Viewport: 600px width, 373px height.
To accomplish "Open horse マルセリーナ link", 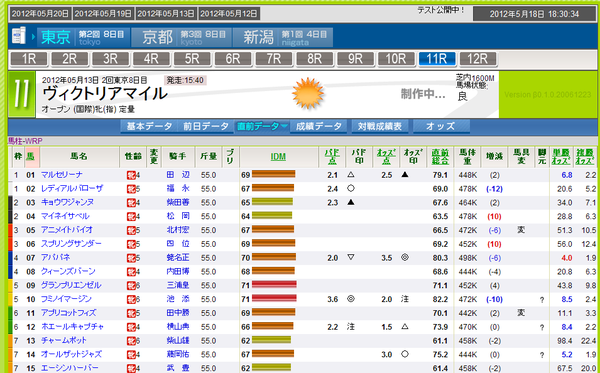I will point(62,175).
